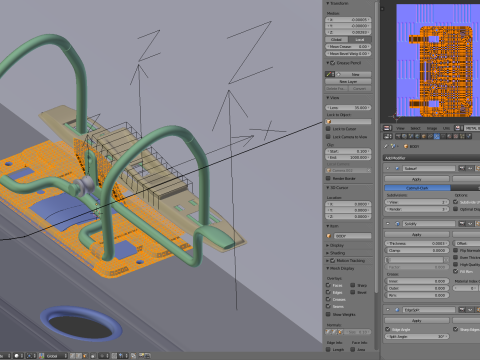Open UVs menu in UV editor
Screen dimensions: 480x360
(x=446, y=128)
